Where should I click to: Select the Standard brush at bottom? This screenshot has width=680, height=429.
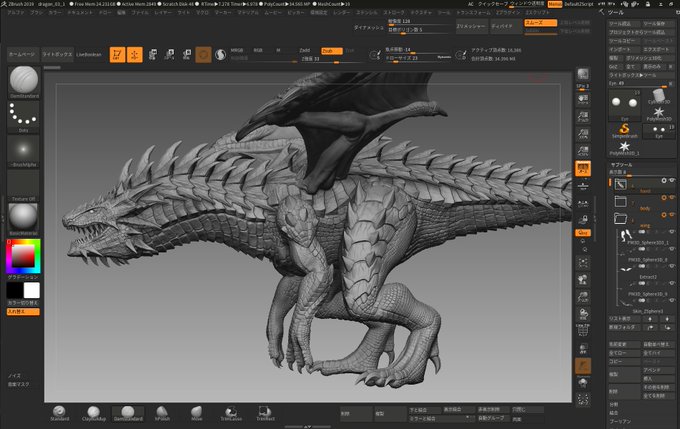(x=59, y=413)
